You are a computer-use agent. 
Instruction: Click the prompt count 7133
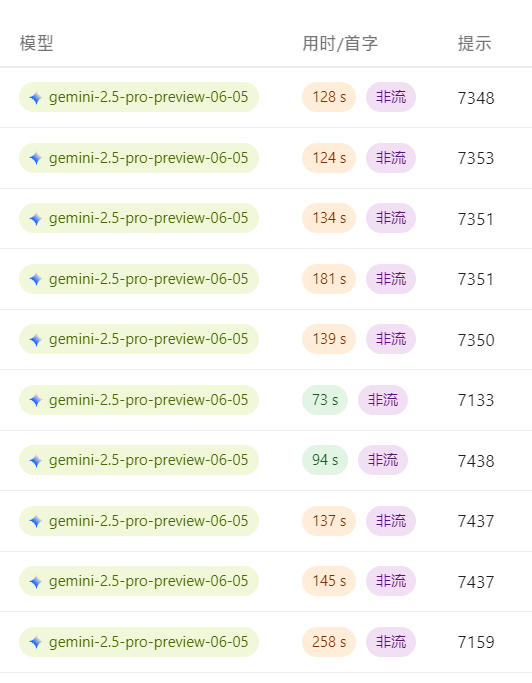coord(476,400)
